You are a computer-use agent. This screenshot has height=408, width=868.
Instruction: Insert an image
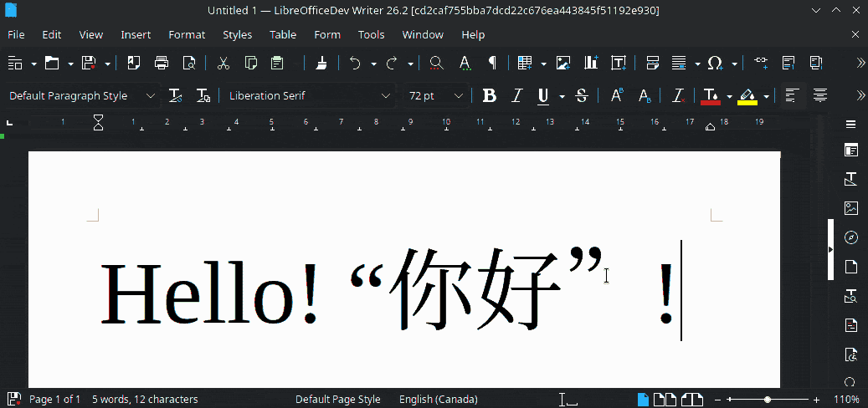[563, 63]
